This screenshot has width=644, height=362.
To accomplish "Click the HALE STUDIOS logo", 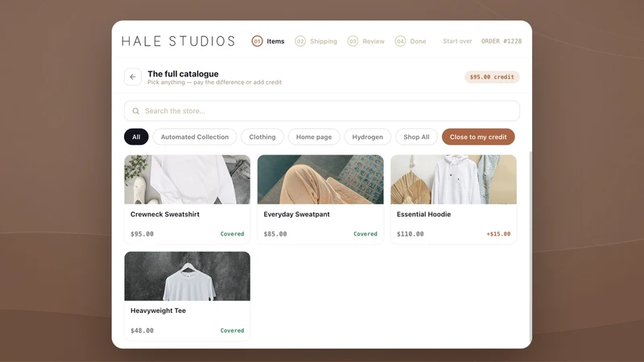I will 178,41.
